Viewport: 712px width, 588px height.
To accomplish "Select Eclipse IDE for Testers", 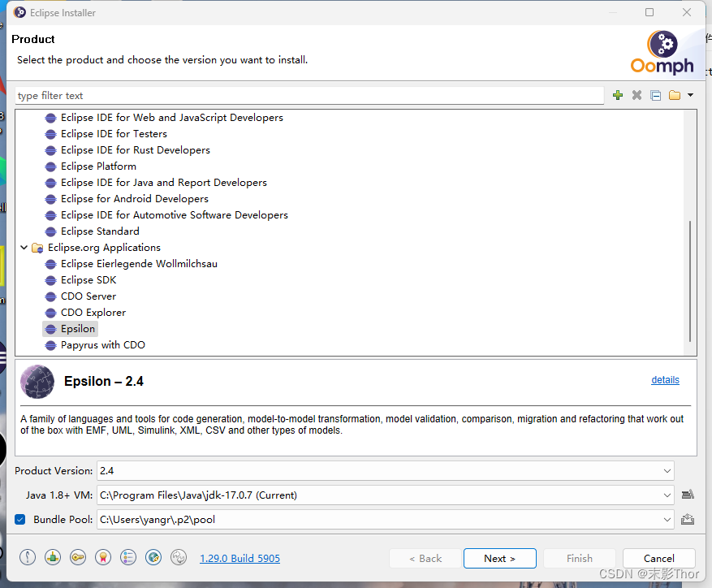I will click(114, 133).
